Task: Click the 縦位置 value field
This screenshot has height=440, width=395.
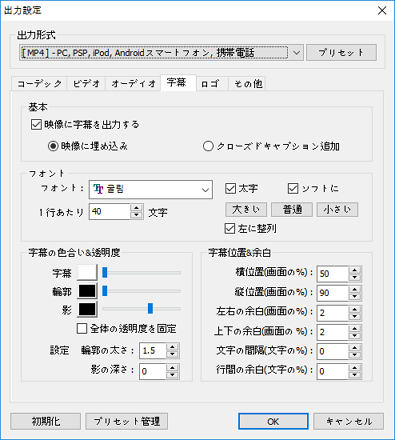Action: click(x=332, y=293)
